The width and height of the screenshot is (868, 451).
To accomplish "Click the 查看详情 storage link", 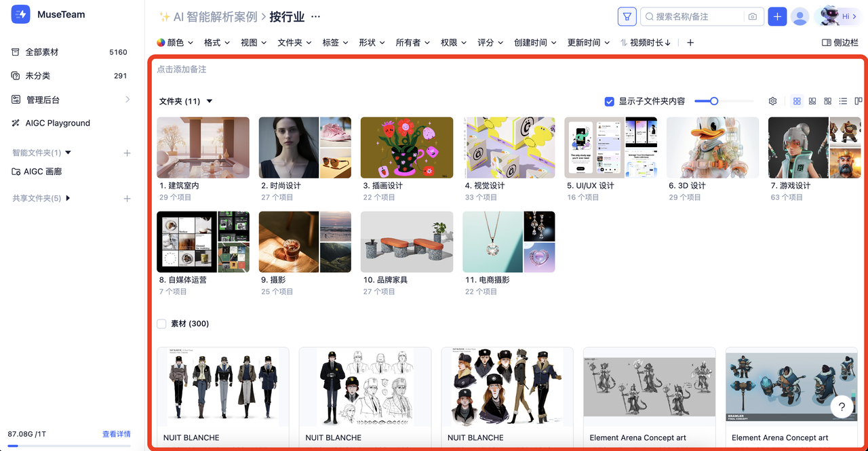I will (117, 433).
